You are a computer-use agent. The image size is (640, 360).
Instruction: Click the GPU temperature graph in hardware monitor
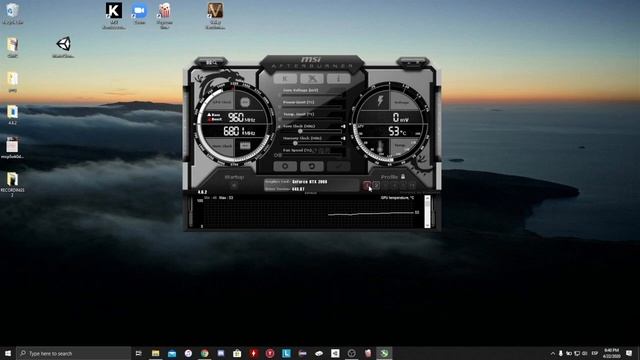point(309,212)
